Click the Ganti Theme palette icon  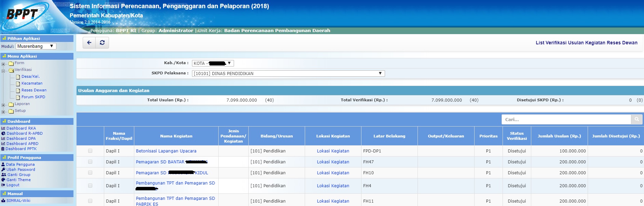[3, 180]
